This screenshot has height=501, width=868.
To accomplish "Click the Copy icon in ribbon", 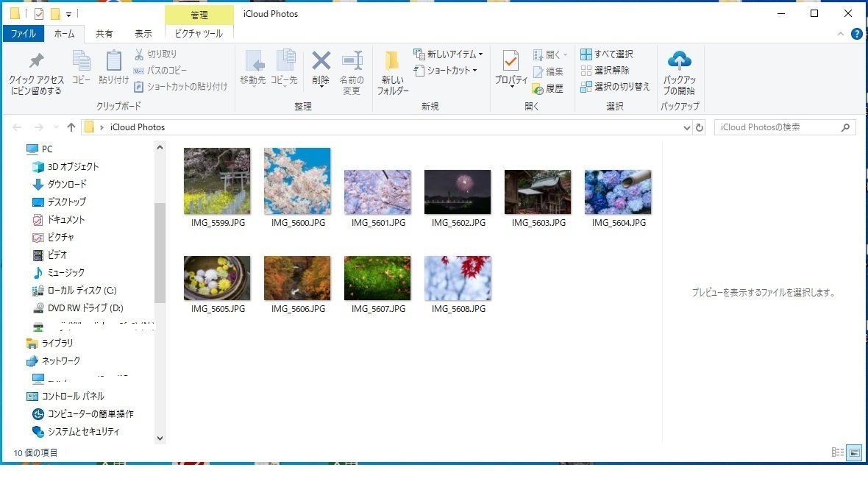I will [x=82, y=68].
